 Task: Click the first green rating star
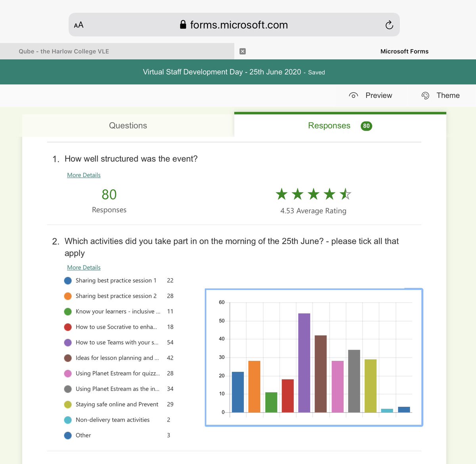[282, 194]
